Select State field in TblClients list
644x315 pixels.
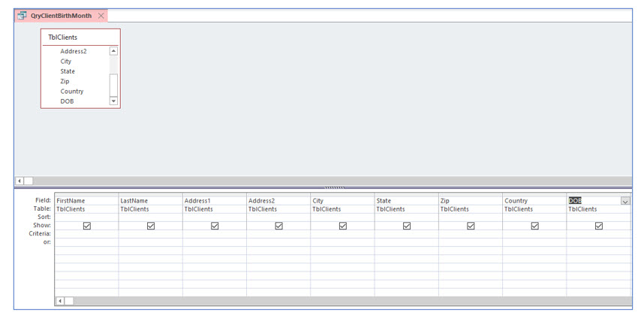[68, 71]
